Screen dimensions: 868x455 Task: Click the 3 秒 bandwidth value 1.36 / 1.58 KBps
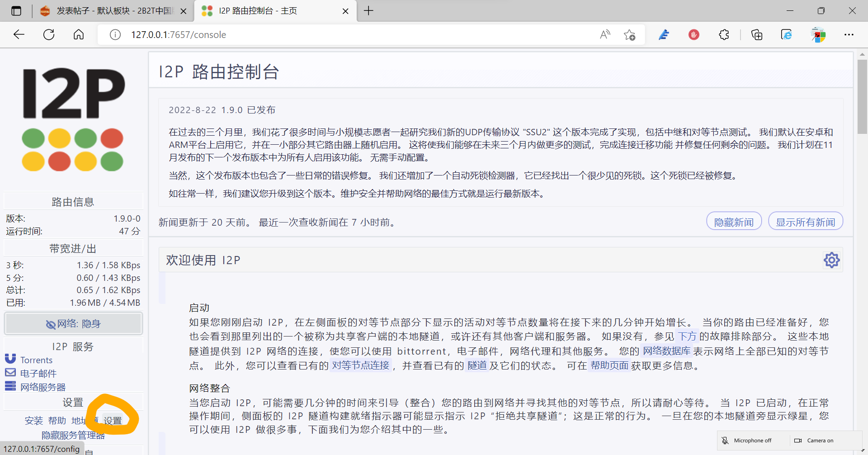click(x=108, y=265)
